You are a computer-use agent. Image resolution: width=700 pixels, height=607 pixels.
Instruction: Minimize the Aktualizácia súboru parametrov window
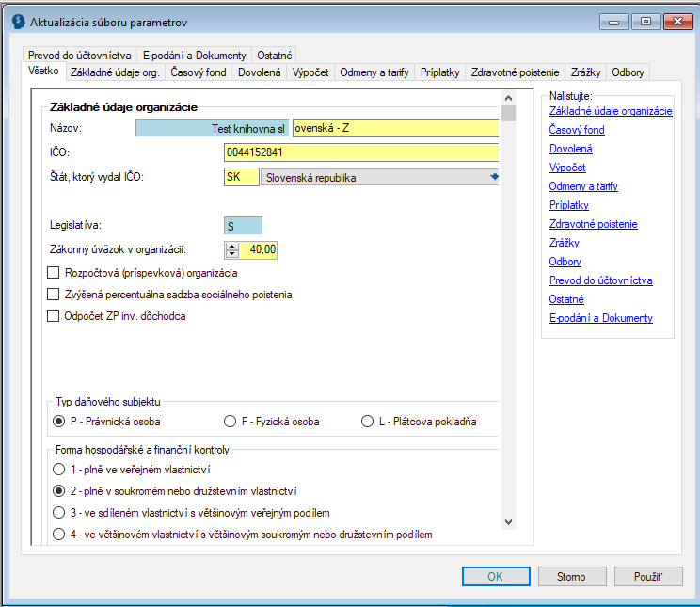(613, 22)
